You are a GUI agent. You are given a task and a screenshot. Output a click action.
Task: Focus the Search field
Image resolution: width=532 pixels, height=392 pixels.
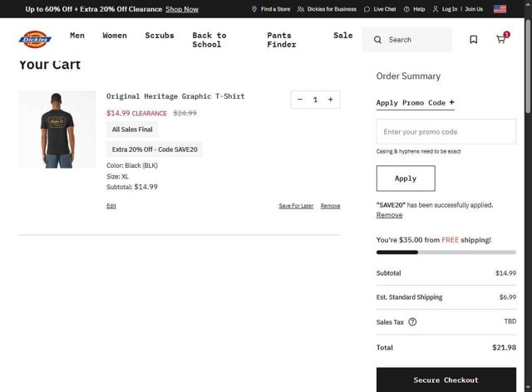click(406, 40)
